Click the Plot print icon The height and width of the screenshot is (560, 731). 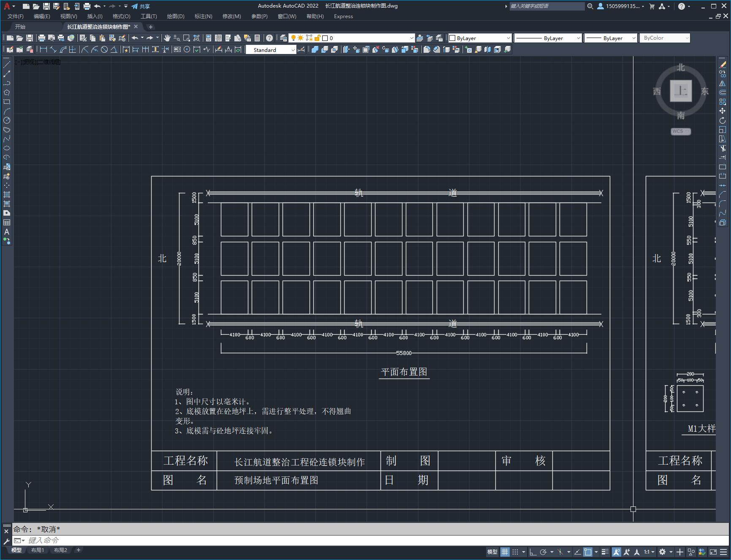pyautogui.click(x=42, y=38)
